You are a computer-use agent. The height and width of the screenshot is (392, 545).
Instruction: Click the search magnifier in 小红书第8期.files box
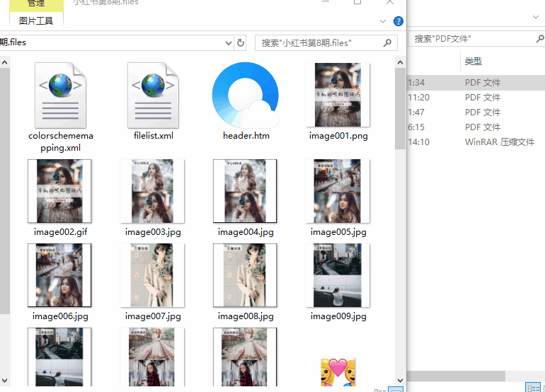click(387, 43)
